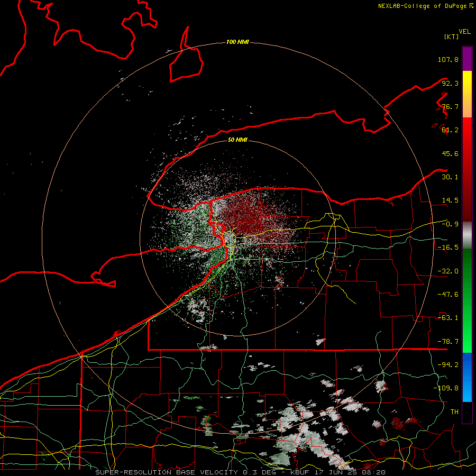Click the 50 NMI range ring label
This screenshot has height=476, width=476.
(237, 140)
